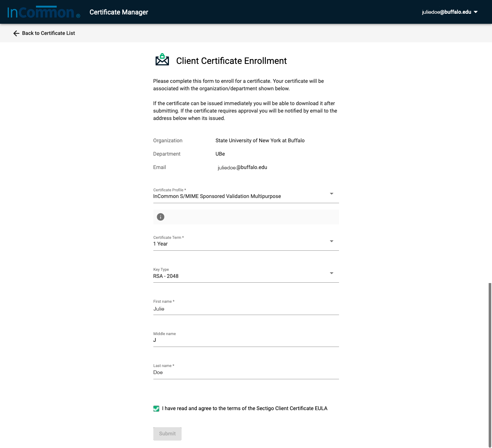The width and height of the screenshot is (492, 448).
Task: Click the page vertical scrollbar
Action: (490, 364)
